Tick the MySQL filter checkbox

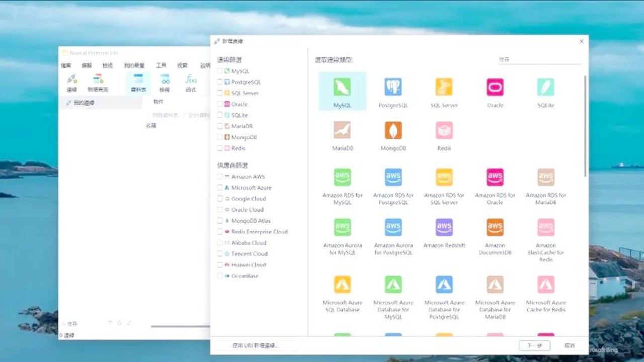[220, 71]
